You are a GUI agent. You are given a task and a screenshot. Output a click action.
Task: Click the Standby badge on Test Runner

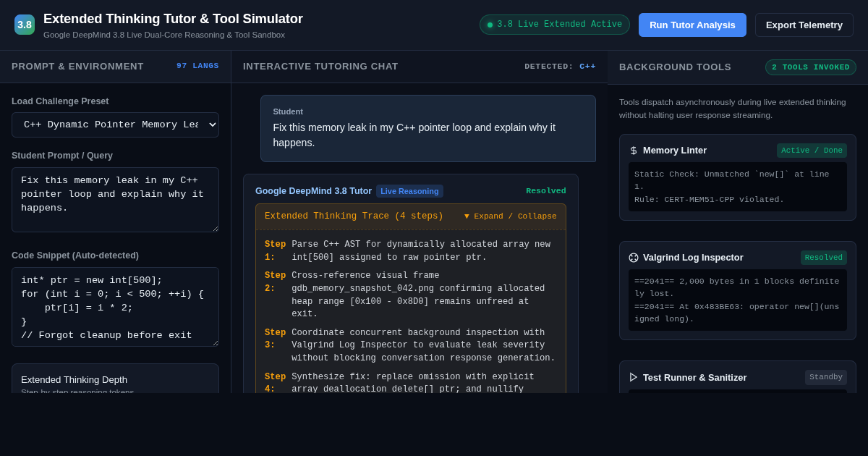click(826, 377)
